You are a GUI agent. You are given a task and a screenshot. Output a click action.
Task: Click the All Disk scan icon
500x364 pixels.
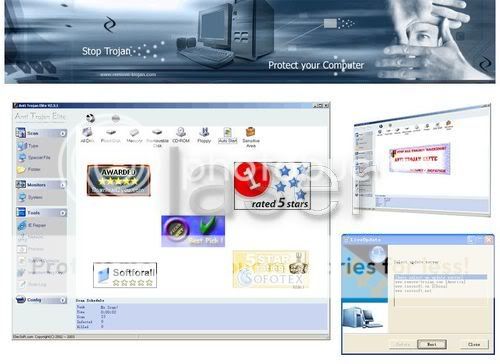(x=87, y=133)
